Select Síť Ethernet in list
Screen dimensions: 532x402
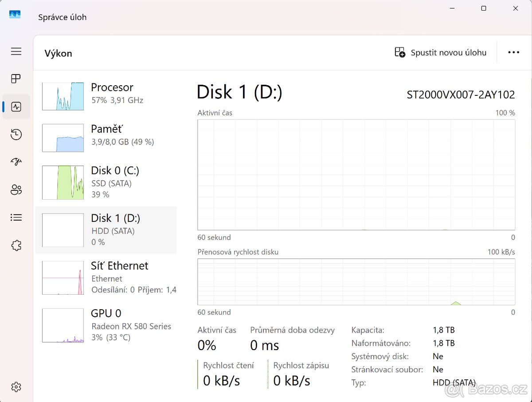pyautogui.click(x=106, y=277)
